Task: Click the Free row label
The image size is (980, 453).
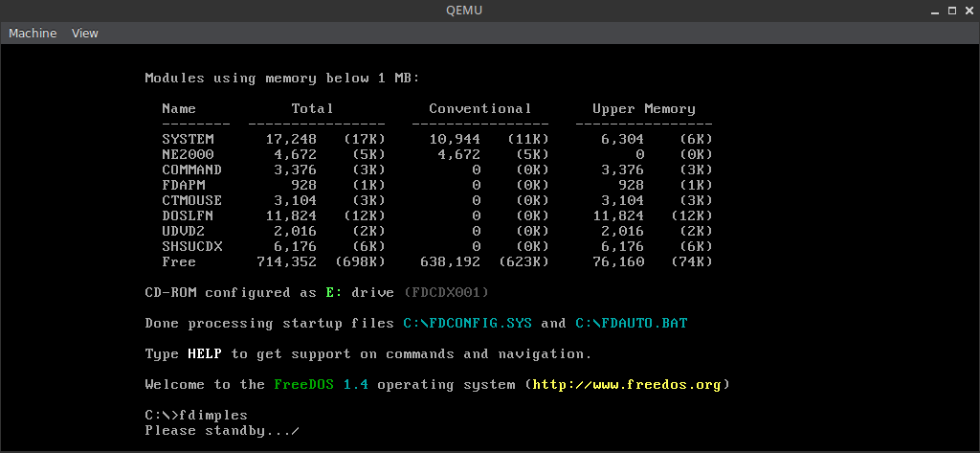Action: (x=179, y=261)
